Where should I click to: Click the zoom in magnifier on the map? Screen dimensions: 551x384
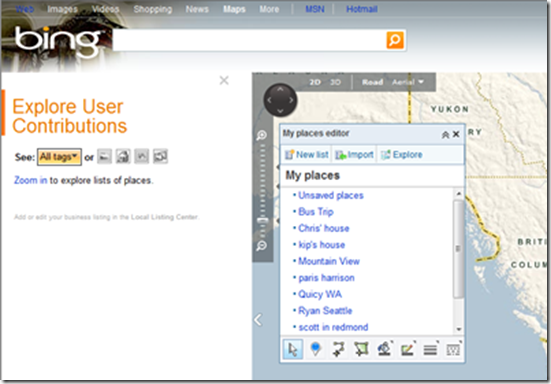[x=262, y=135]
